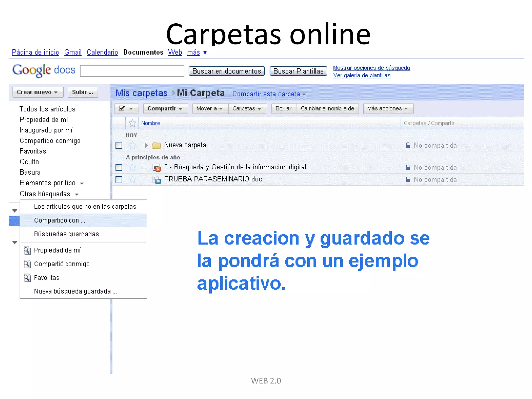The image size is (532, 399).
Task: Open the Página de inicio link
Action: click(35, 52)
